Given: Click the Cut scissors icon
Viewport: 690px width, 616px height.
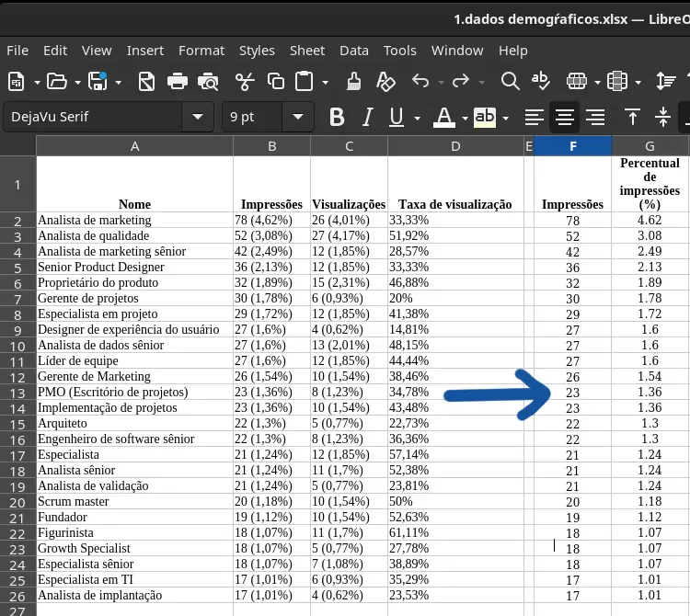Looking at the screenshot, I should coord(245,82).
